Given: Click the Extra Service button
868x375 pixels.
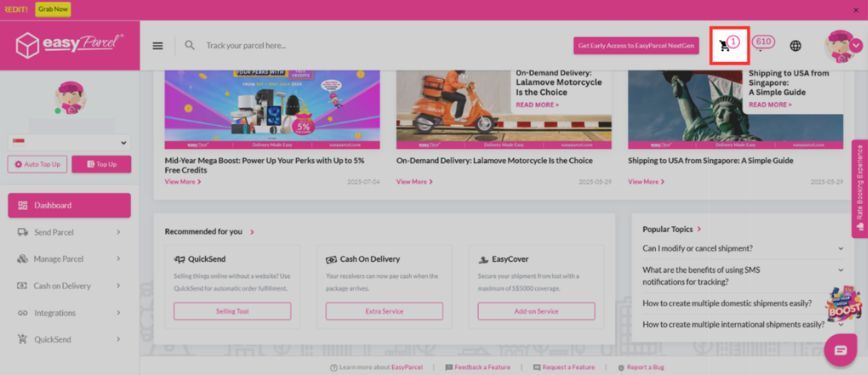Looking at the screenshot, I should click(384, 311).
